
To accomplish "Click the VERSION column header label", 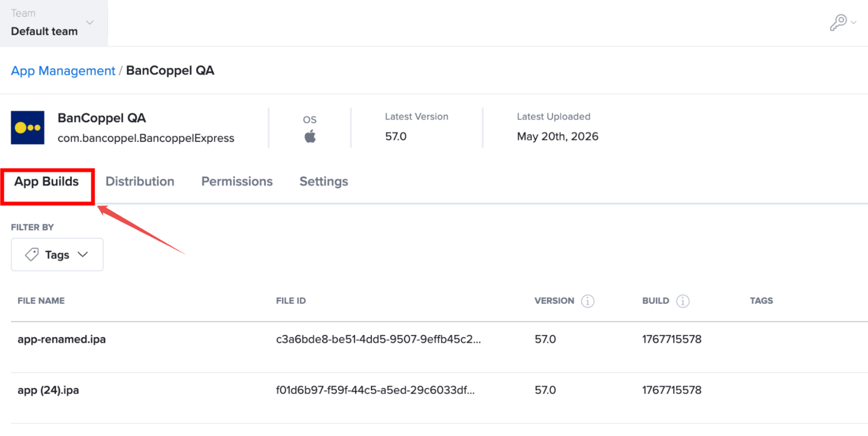I will point(554,301).
